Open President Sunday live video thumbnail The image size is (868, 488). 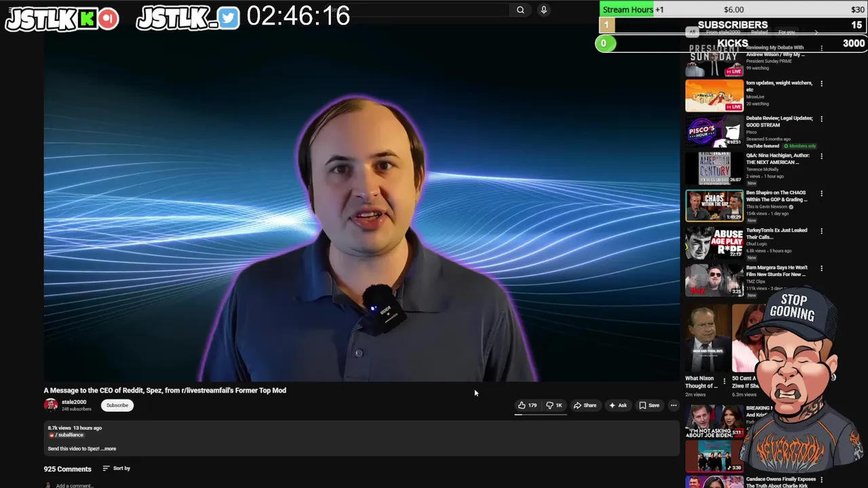[714, 61]
